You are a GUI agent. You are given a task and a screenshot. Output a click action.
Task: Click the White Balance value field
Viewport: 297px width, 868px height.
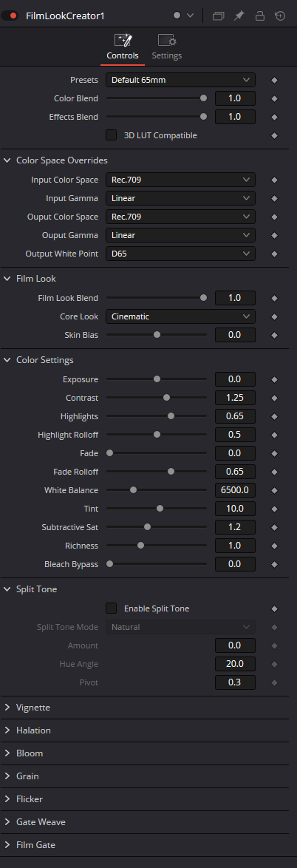(x=235, y=490)
